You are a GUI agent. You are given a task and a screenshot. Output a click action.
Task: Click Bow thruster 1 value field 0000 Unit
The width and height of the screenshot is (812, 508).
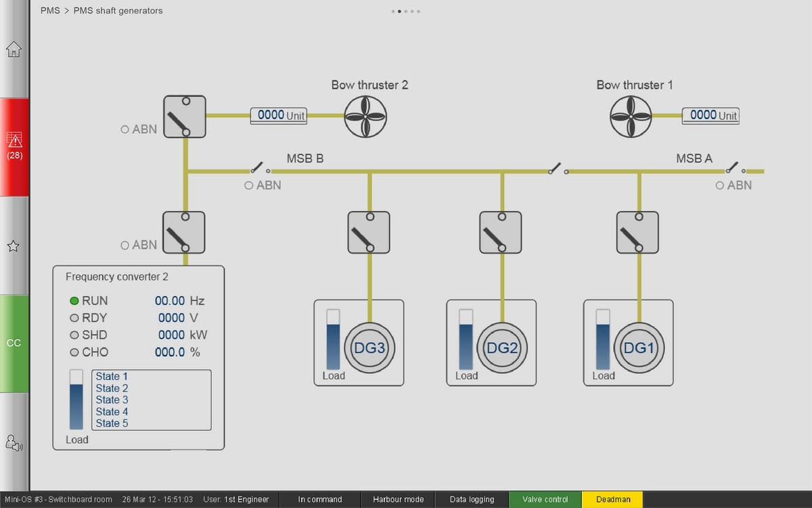[x=710, y=115]
